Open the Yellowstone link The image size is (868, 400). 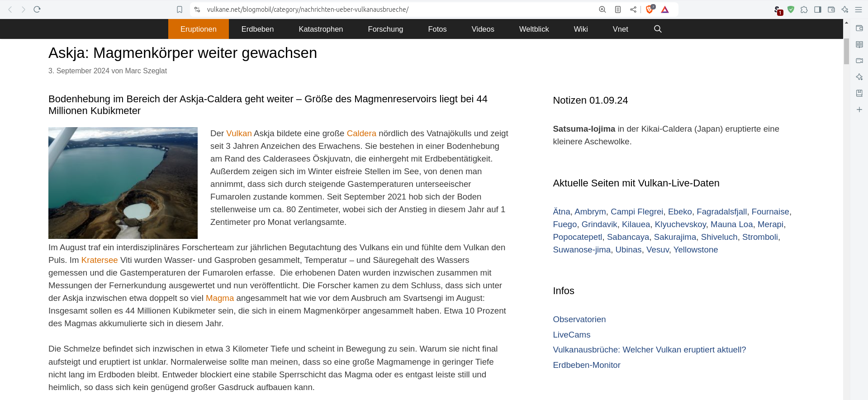pyautogui.click(x=696, y=250)
